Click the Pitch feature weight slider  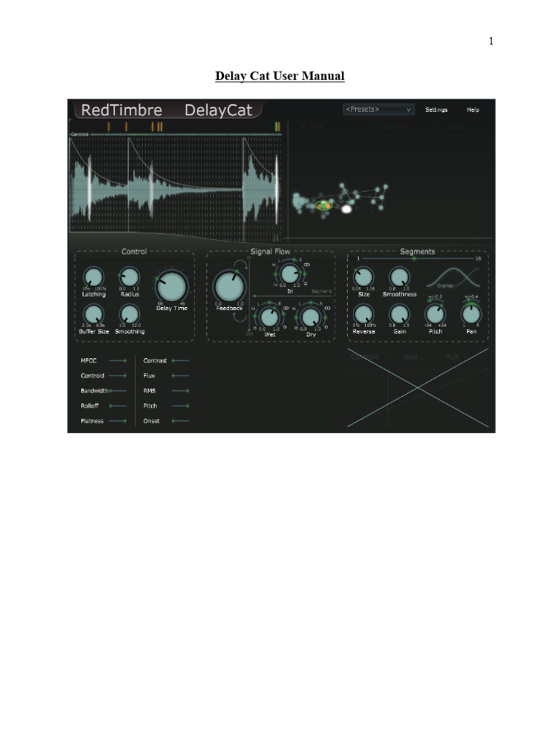pyautogui.click(x=181, y=406)
